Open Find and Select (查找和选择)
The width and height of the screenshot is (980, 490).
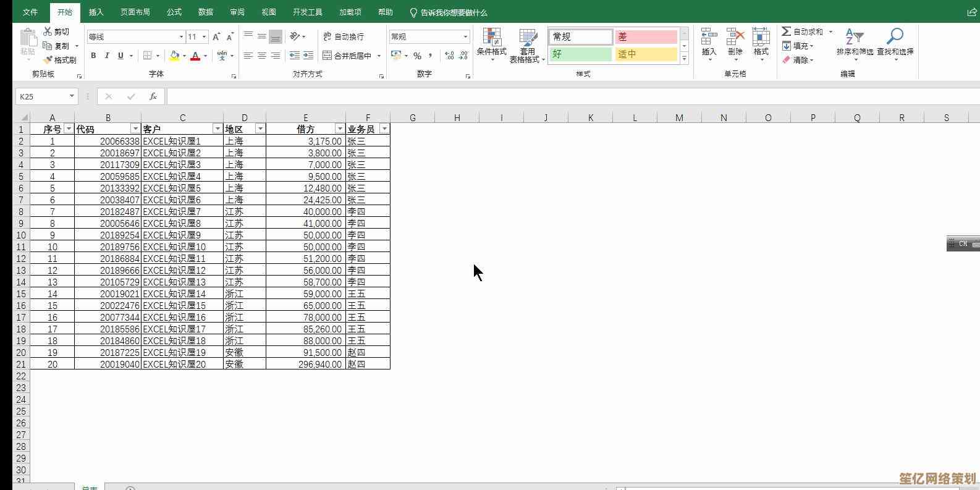click(895, 42)
